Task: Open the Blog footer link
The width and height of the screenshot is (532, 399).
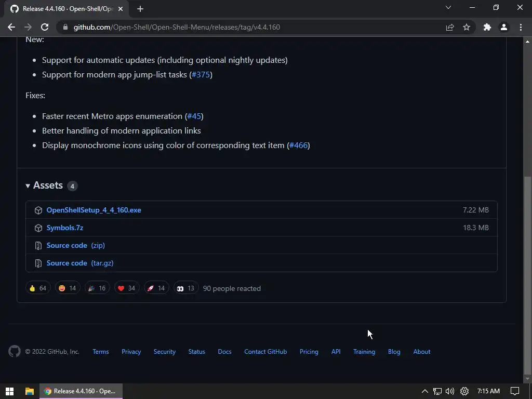Action: tap(394, 352)
